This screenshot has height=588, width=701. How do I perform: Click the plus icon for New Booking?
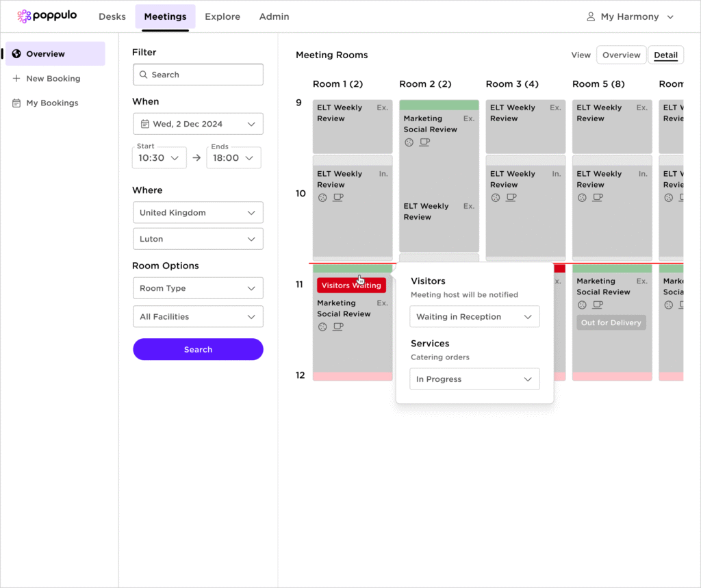click(x=16, y=79)
